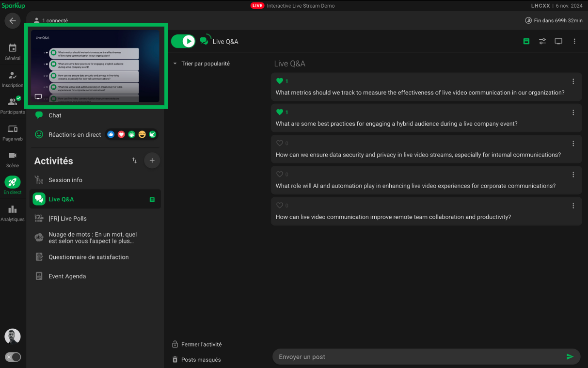
Task: Select the [FR] Live Polls activity
Action: pyautogui.click(x=67, y=219)
